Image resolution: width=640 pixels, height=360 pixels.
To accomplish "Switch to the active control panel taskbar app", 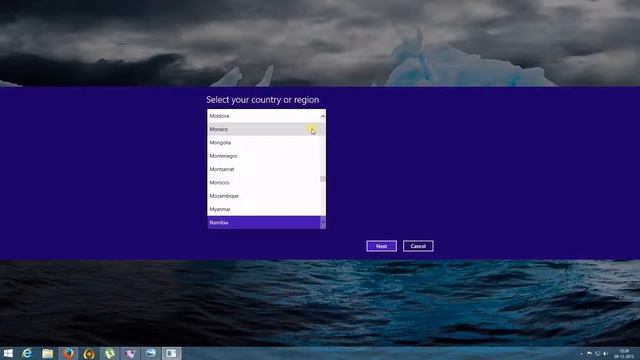I will coord(171,353).
